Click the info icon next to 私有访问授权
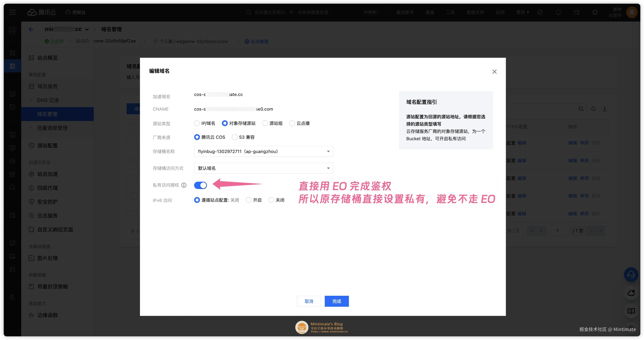Image resolution: width=644 pixels, height=340 pixels. coord(184,185)
